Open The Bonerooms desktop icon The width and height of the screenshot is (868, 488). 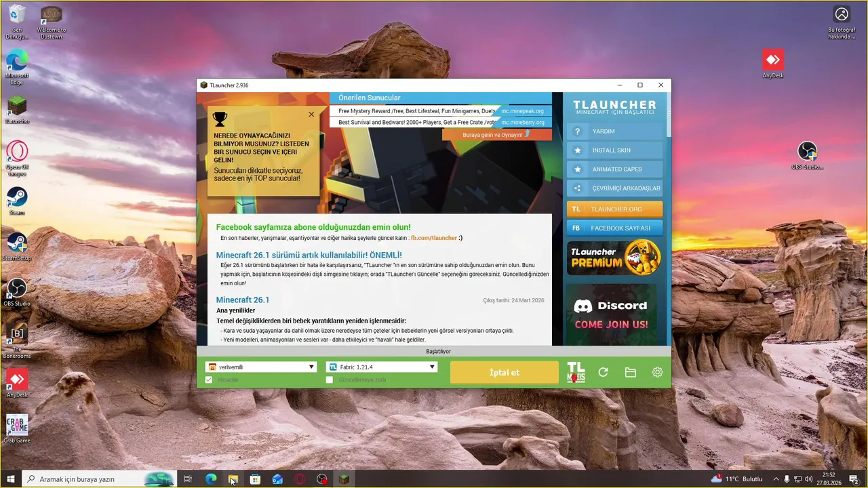[x=17, y=341]
